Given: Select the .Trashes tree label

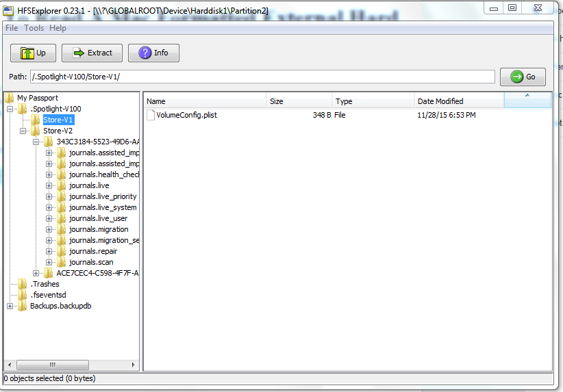Looking at the screenshot, I should pos(45,284).
